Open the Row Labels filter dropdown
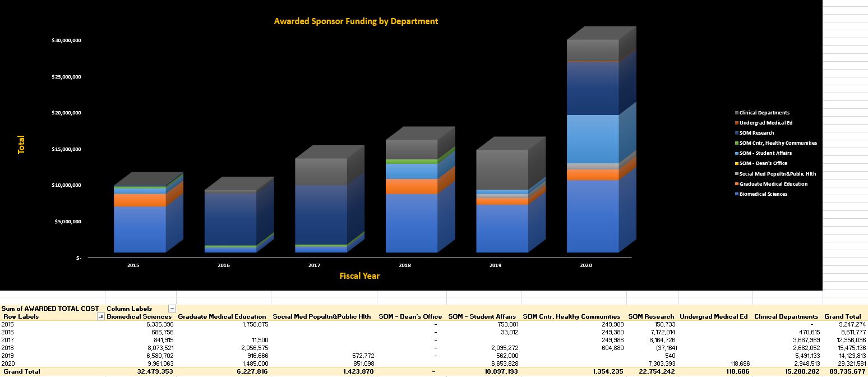 point(101,316)
